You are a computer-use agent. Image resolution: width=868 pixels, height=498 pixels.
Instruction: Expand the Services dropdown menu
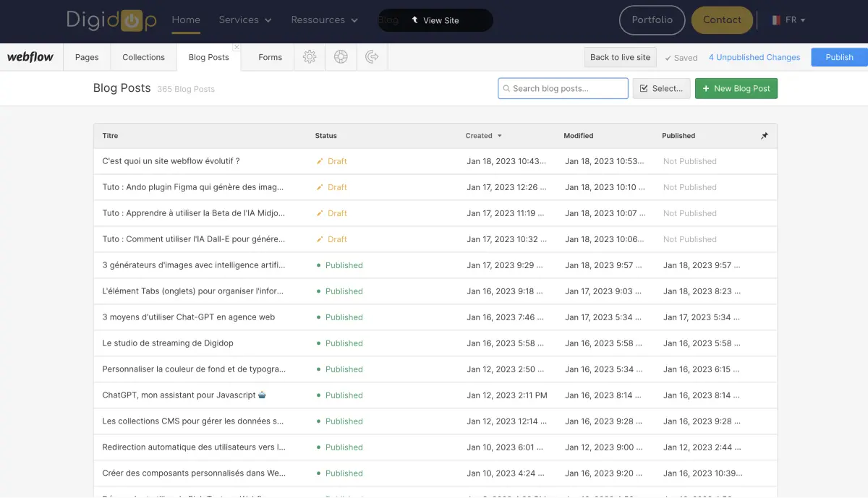coord(245,20)
